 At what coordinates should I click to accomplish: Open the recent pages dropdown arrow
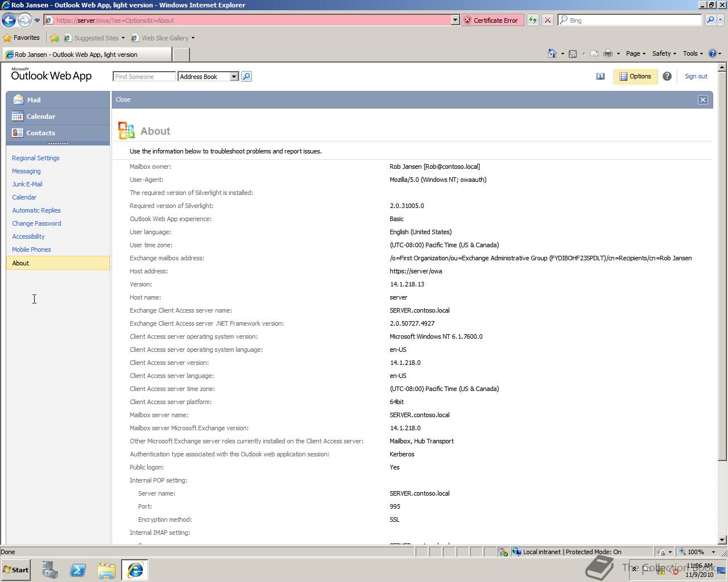tap(37, 20)
